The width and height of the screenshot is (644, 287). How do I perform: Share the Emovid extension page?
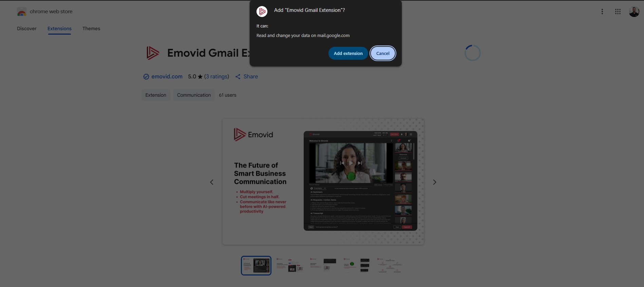click(x=247, y=77)
